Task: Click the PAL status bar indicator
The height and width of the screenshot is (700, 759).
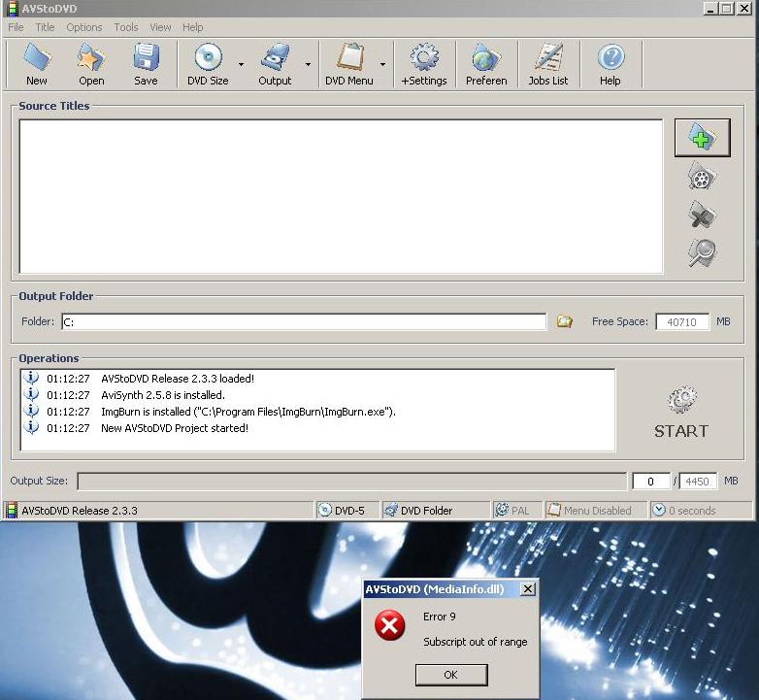Action: tap(517, 511)
